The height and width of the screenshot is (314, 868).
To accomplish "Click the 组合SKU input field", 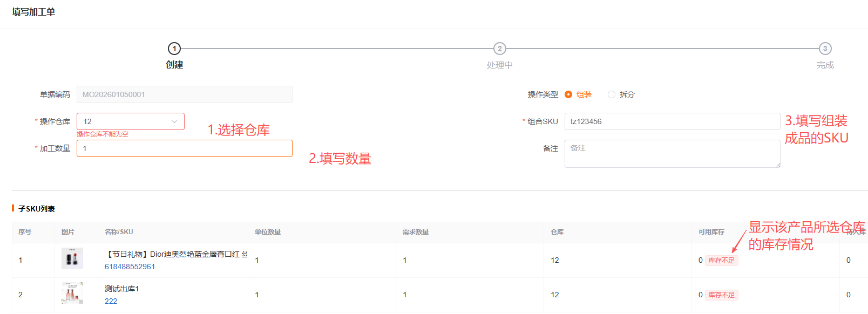I will 672,121.
